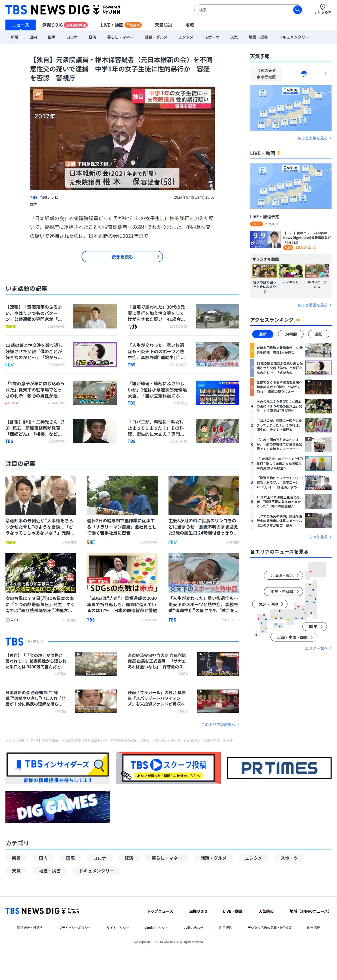Expand the 今夜の天気 chevron arrow
The height and width of the screenshot is (980, 337).
tap(326, 74)
